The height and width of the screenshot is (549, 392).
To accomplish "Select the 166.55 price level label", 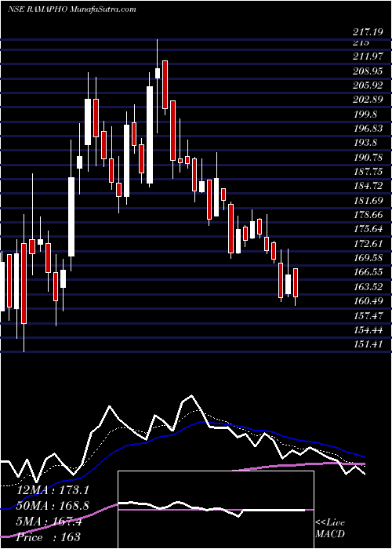I will click(x=368, y=272).
